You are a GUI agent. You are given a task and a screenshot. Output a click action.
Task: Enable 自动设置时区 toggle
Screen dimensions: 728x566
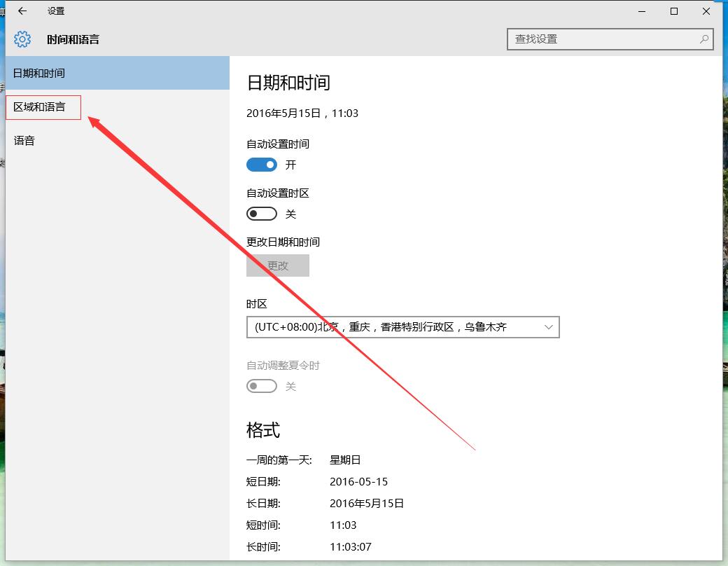point(262,214)
